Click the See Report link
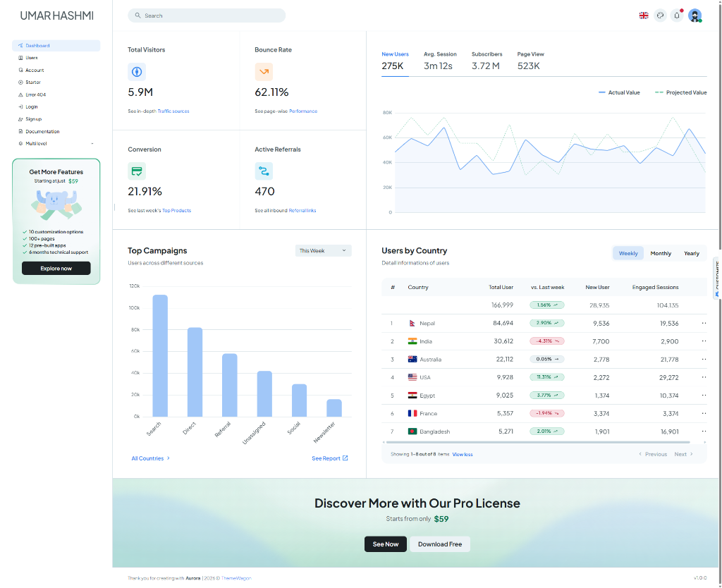 tap(329, 458)
